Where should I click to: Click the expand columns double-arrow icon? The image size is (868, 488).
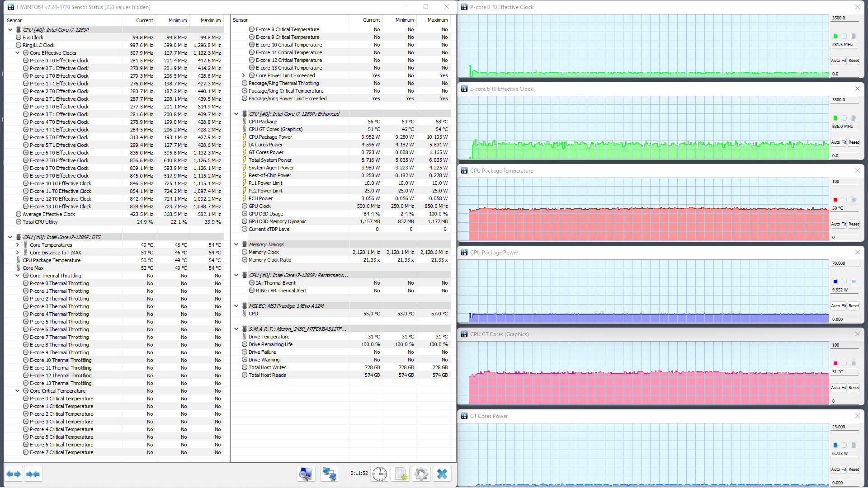click(x=14, y=474)
